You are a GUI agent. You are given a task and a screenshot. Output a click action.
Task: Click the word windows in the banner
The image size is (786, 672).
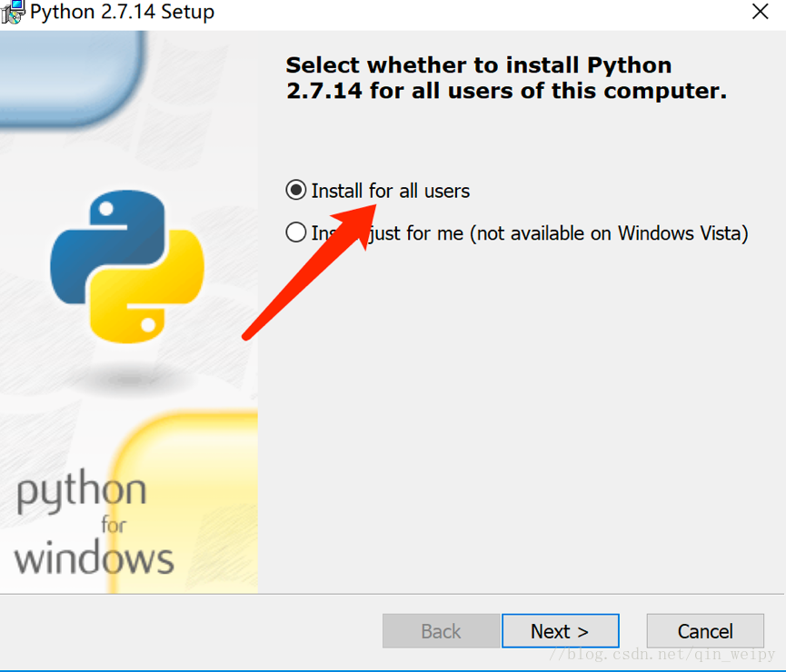pos(94,558)
